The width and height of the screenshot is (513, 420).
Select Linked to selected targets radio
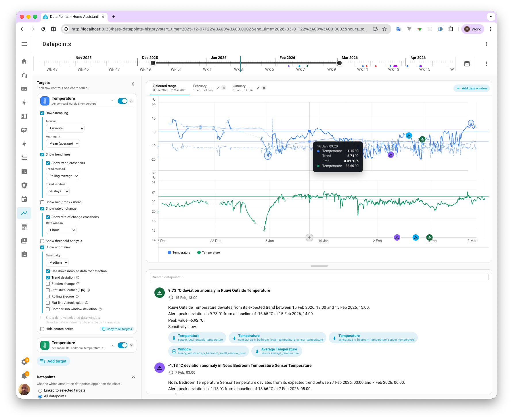click(x=40, y=390)
